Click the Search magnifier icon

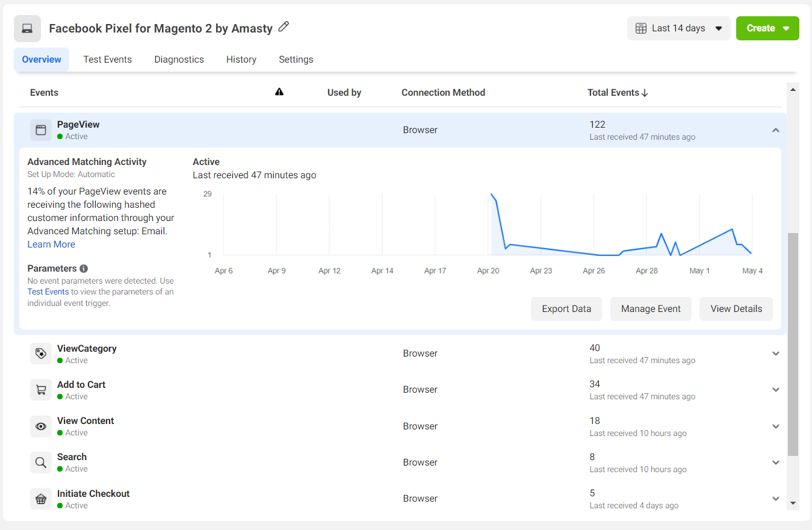tap(41, 463)
